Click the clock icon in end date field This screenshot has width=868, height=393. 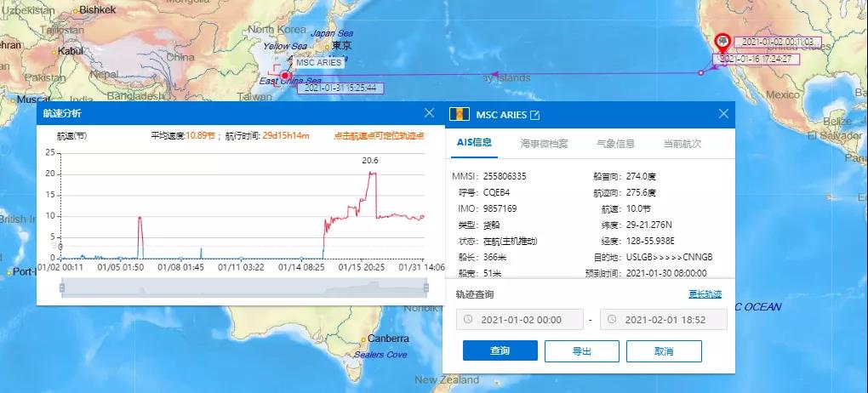coord(613,320)
